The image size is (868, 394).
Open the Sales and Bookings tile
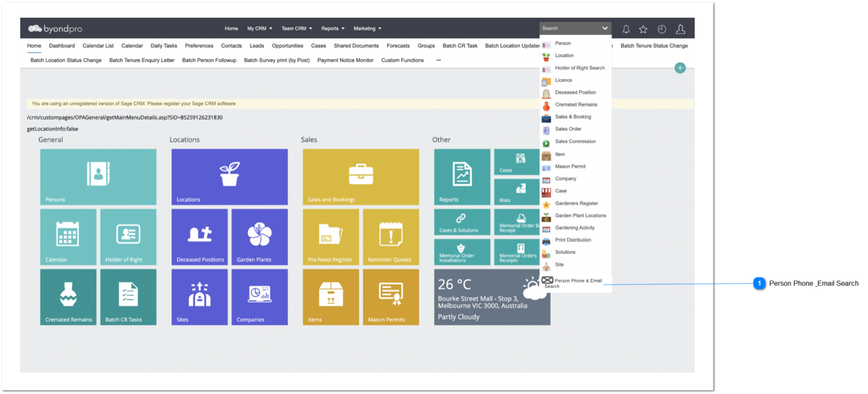click(361, 177)
